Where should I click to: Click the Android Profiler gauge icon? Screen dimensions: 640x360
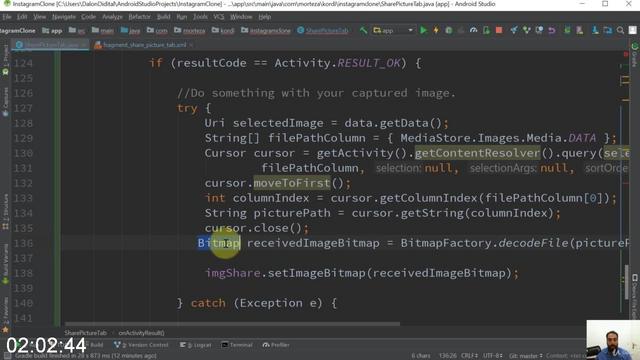[473, 30]
